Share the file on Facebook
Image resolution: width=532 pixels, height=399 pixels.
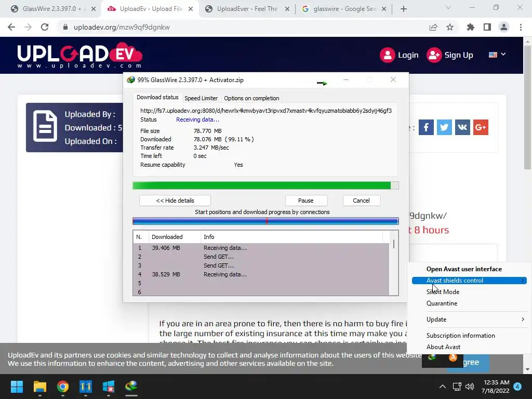pos(426,127)
